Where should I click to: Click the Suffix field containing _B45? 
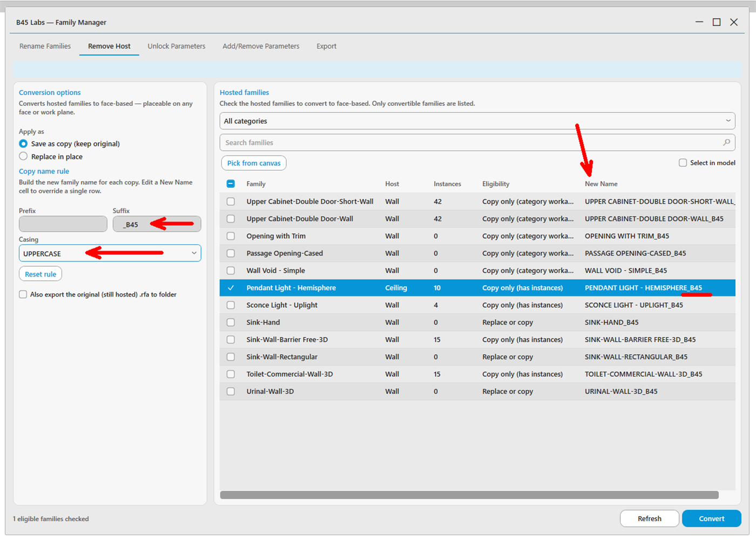pyautogui.click(x=157, y=224)
